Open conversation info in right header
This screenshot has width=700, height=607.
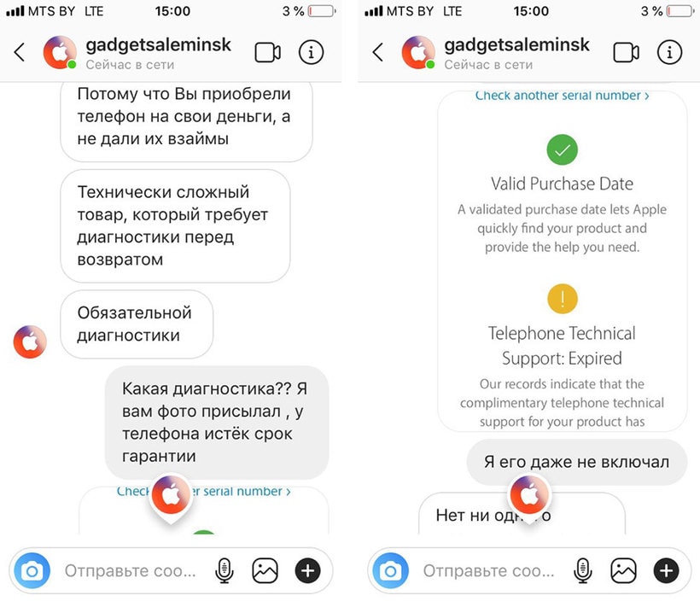click(669, 52)
